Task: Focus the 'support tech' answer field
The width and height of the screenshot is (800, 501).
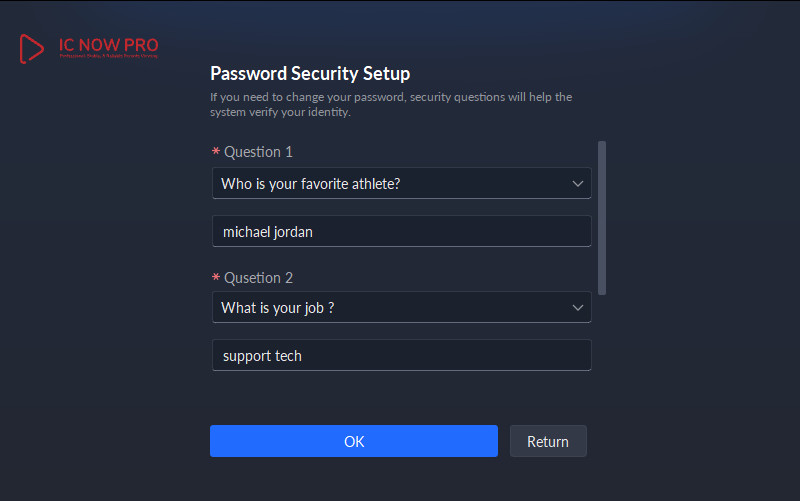Action: [x=400, y=355]
